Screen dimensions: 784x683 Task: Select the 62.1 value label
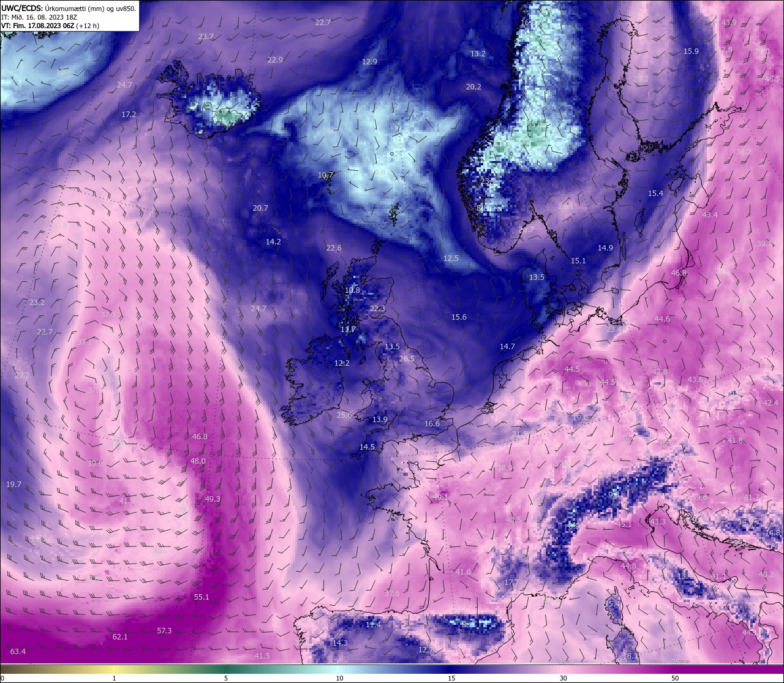pos(120,637)
